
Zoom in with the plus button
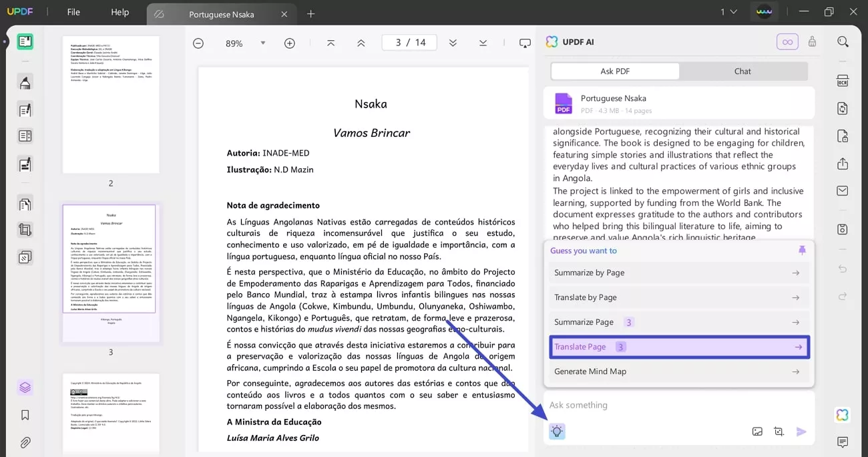[x=290, y=43]
